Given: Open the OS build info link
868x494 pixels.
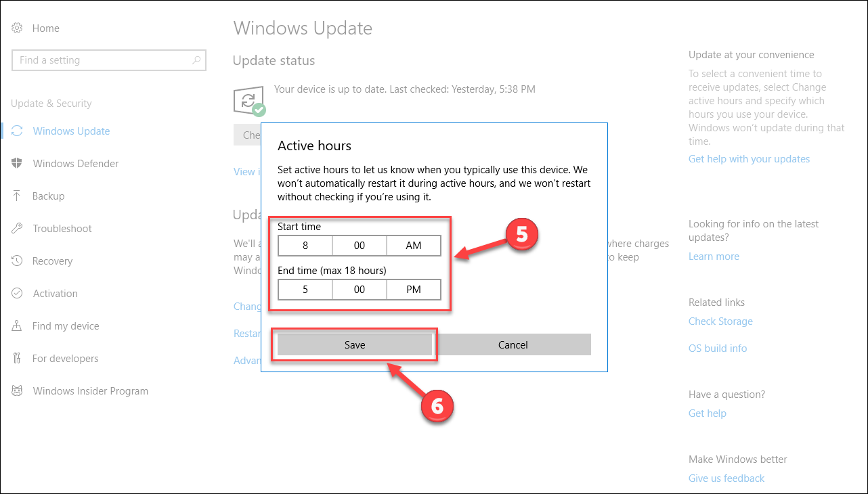Looking at the screenshot, I should point(718,349).
